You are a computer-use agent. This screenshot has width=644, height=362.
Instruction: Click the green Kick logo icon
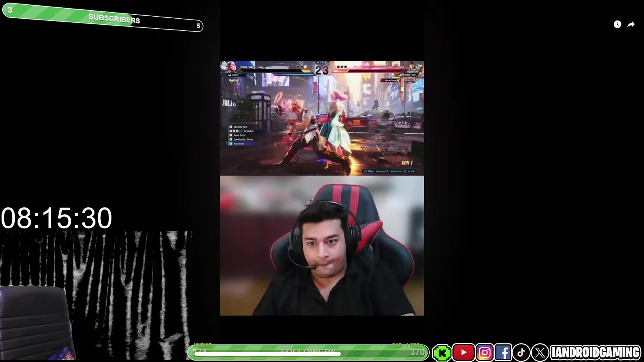click(442, 353)
